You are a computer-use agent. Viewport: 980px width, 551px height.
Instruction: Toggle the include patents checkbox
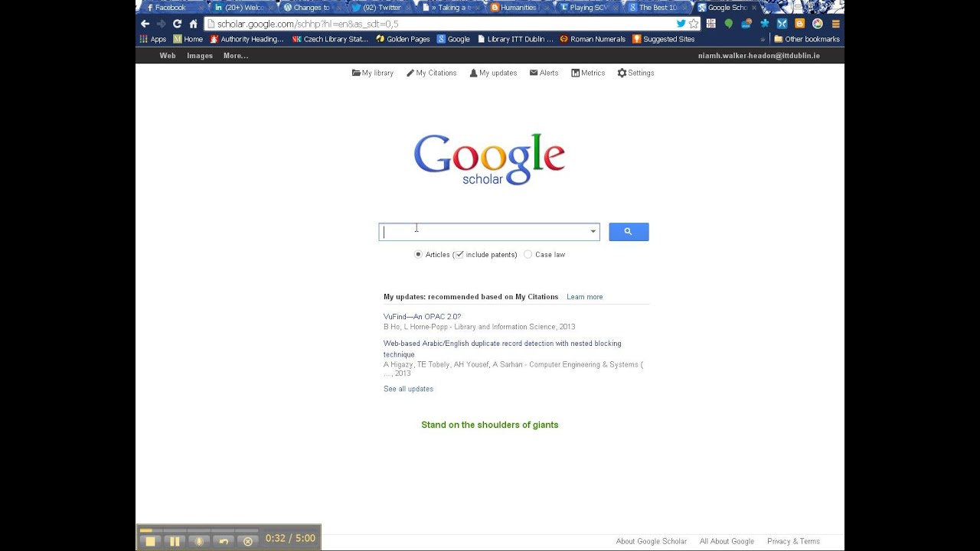point(459,254)
